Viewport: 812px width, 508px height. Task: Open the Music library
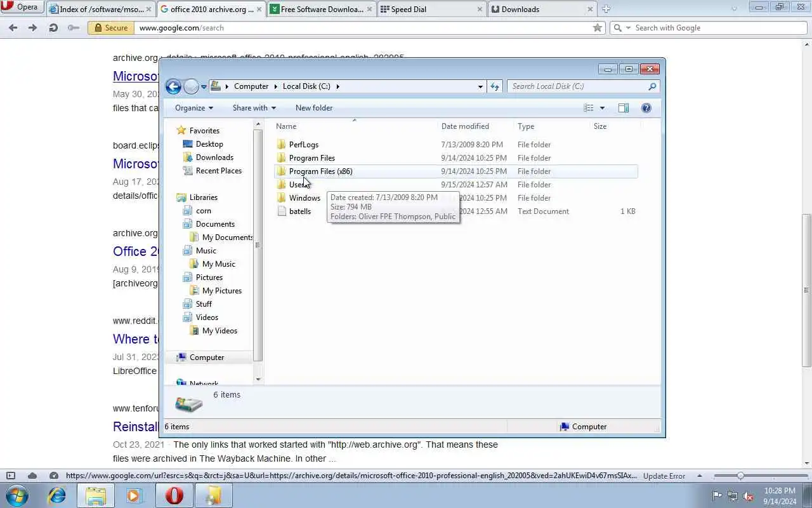pyautogui.click(x=206, y=251)
